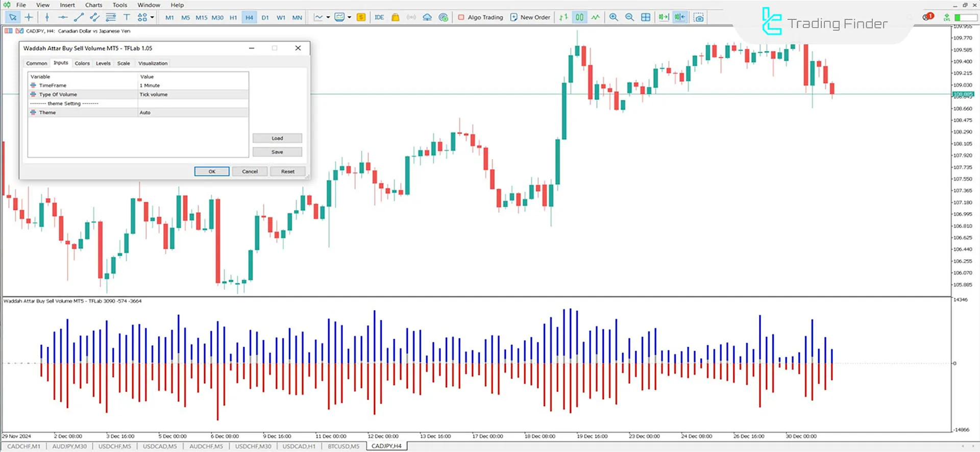Screen dimensions: 980x452
Task: Toggle Algo Trading on
Action: point(480,17)
